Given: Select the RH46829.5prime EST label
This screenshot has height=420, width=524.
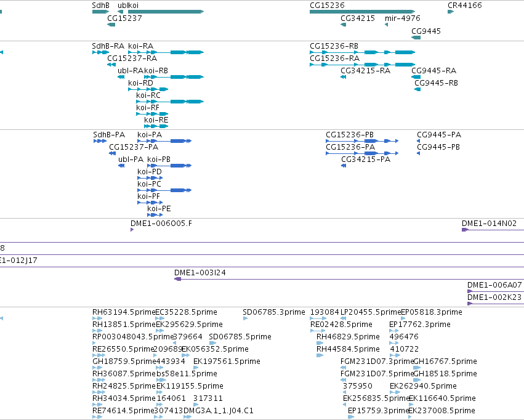Looking at the screenshot, I should click(348, 337).
